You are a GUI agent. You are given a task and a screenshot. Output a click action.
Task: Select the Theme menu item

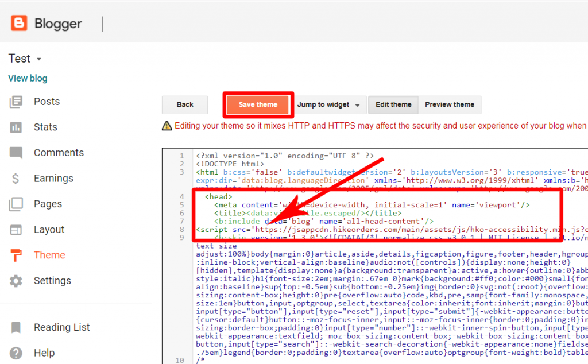point(49,255)
